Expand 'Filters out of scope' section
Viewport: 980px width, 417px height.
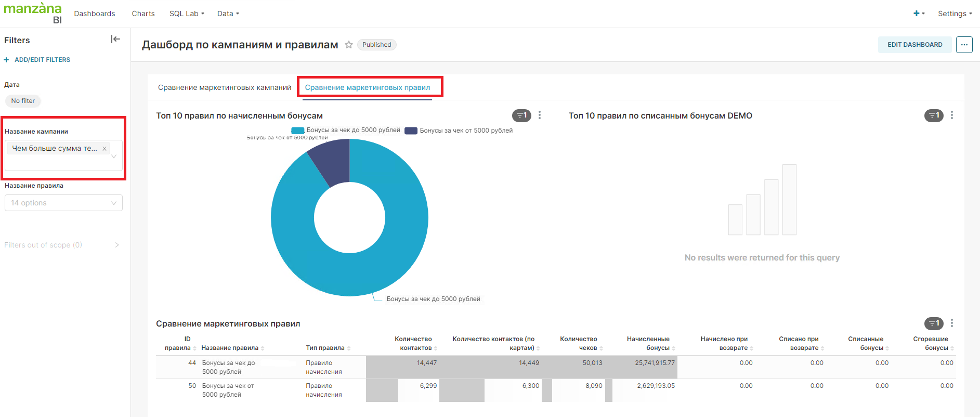click(x=62, y=245)
